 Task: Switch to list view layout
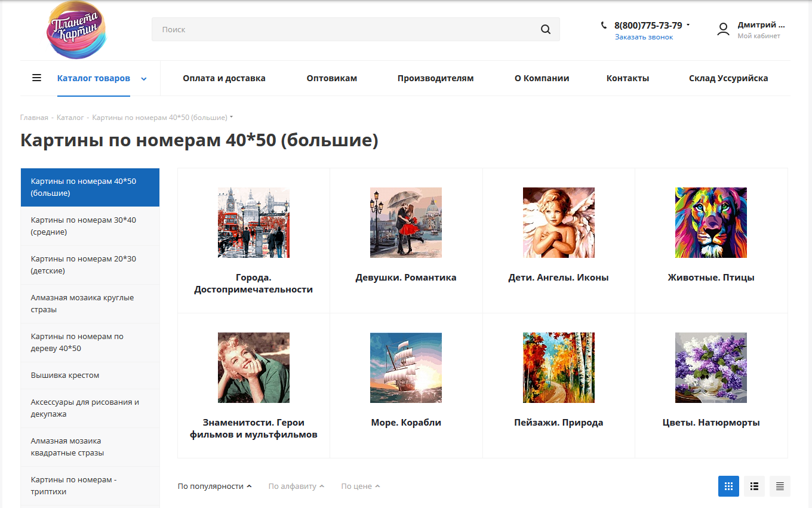[754, 486]
